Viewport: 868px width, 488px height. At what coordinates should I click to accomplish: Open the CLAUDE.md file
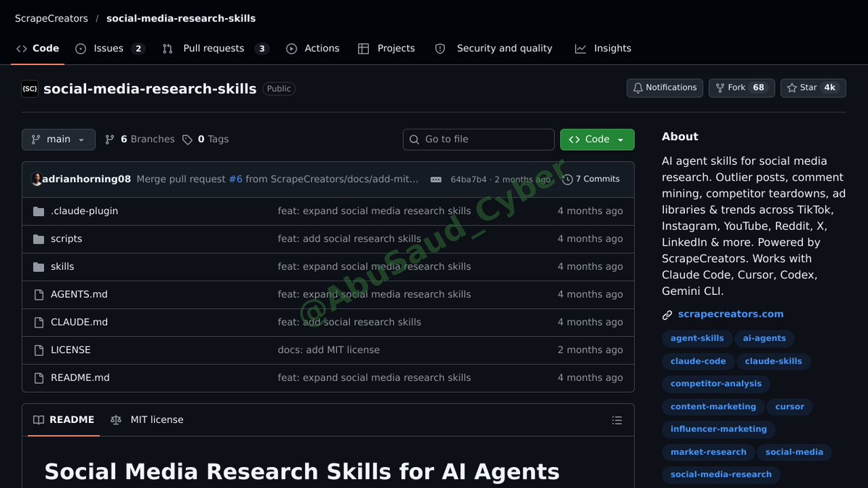(x=79, y=322)
